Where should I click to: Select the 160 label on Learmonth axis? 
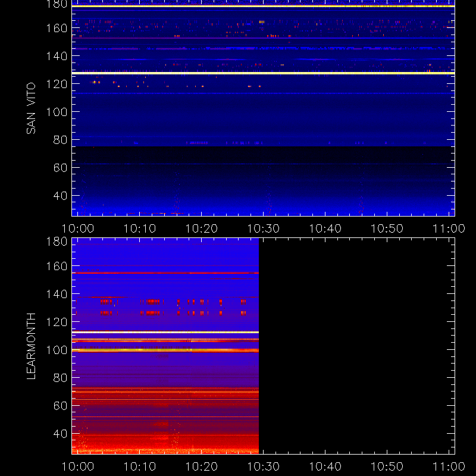click(x=57, y=266)
